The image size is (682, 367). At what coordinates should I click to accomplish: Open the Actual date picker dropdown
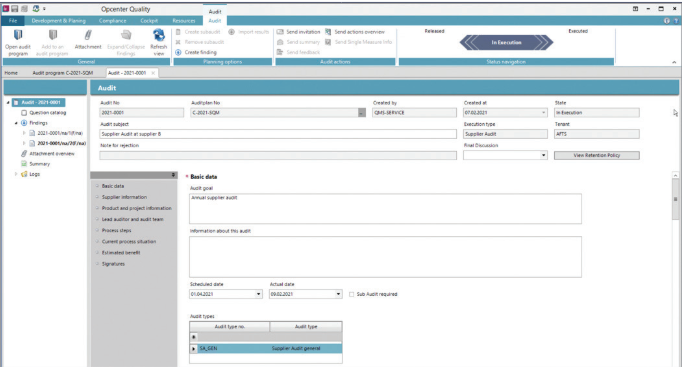click(338, 294)
